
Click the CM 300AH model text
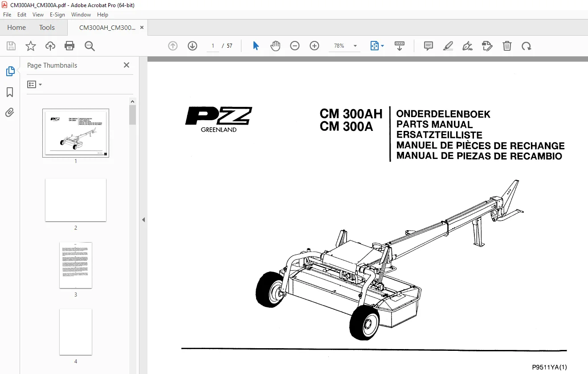pos(351,114)
